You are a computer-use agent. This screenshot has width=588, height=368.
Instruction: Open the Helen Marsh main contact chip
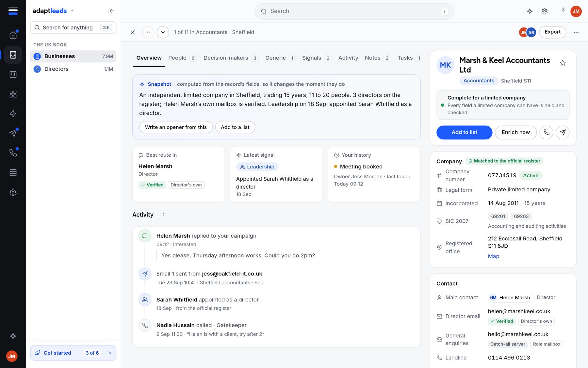click(511, 298)
